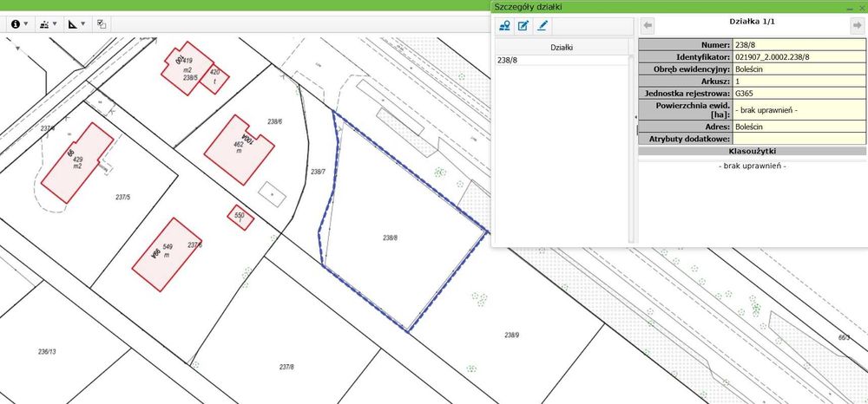Click parcel label 237/8 on map
868x404 pixels.
point(286,367)
